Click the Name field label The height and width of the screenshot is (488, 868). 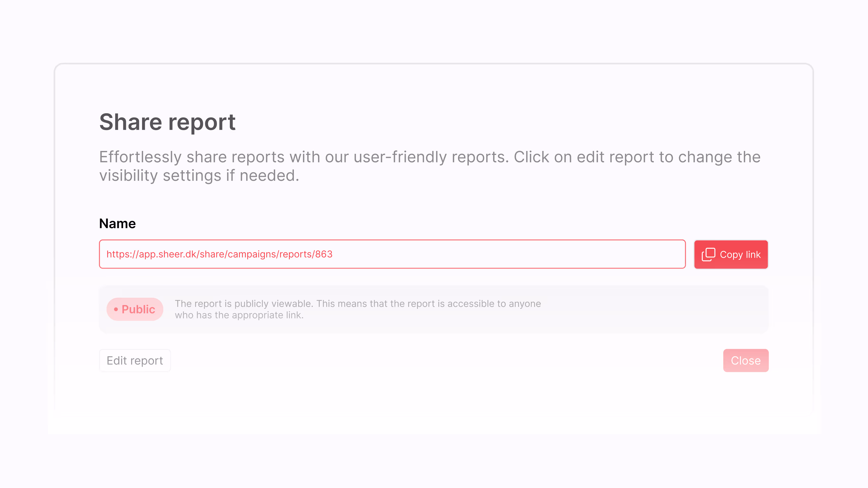pos(117,223)
